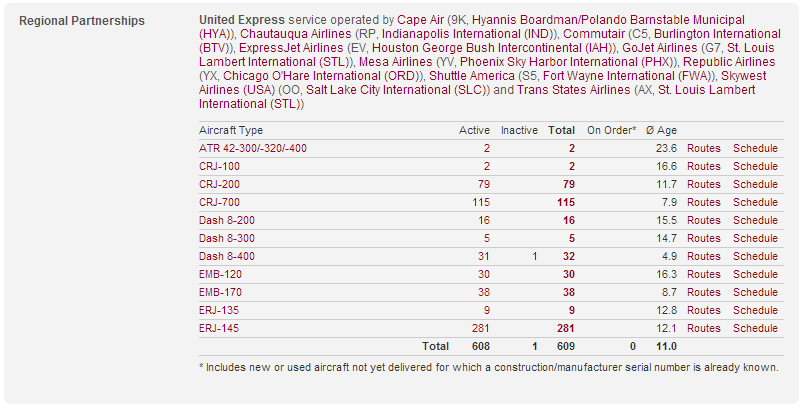
Task: Click the ATR 42-300/-320/-400 aircraft type link
Action: [253, 148]
